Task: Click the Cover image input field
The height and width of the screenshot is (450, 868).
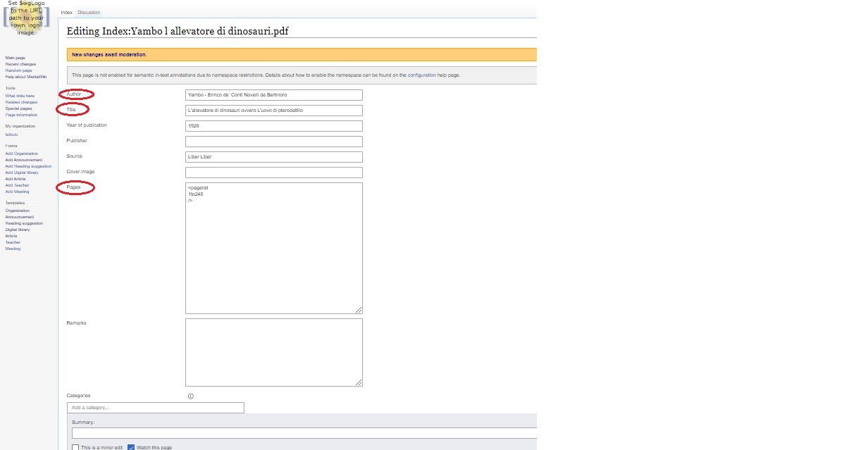Action: click(273, 173)
